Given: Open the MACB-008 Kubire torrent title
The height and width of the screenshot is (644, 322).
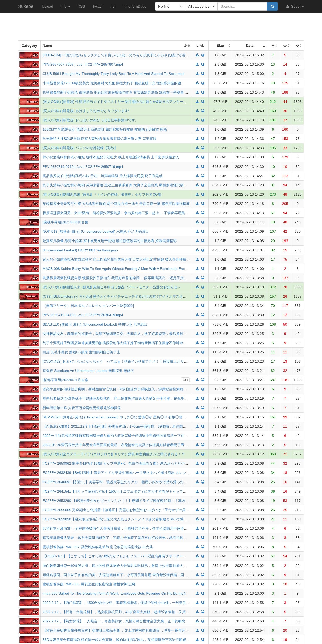Looking at the screenshot, I should [115, 269].
